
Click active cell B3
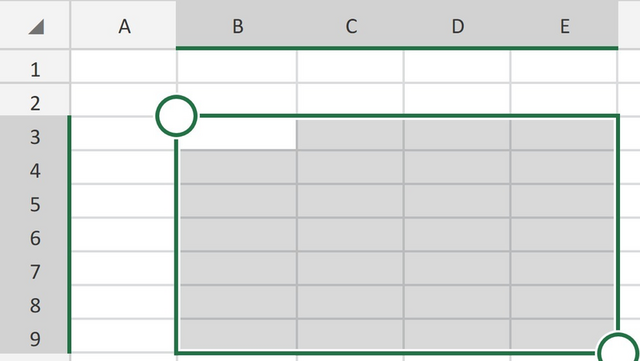[237, 133]
